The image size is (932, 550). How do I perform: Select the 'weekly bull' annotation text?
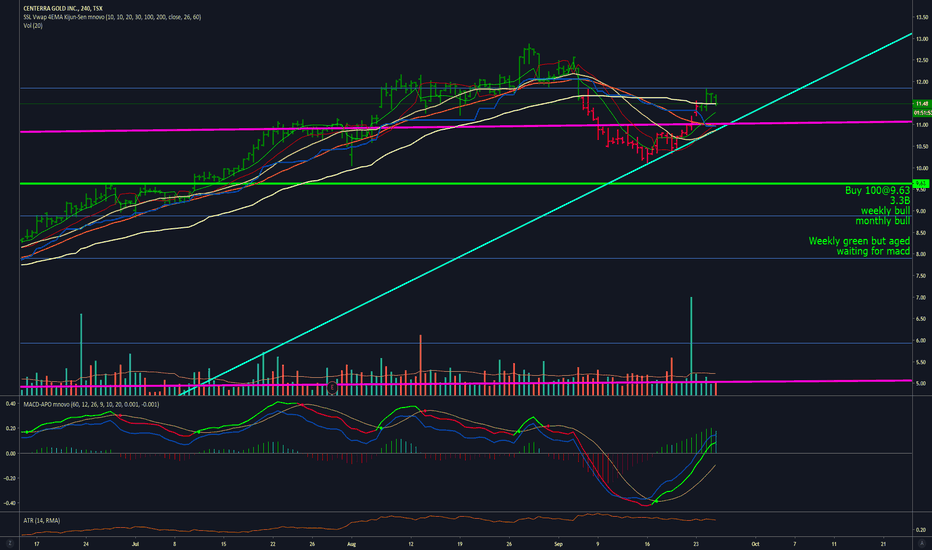885,211
